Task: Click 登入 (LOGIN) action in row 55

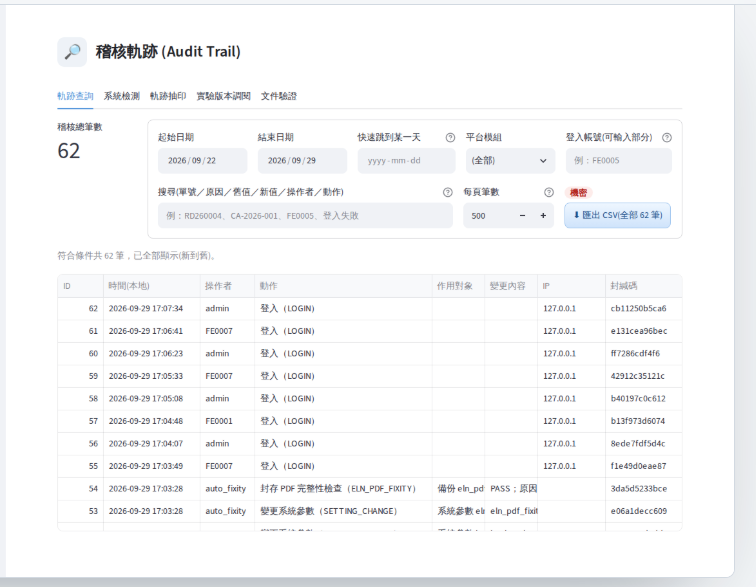Action: 287,466
